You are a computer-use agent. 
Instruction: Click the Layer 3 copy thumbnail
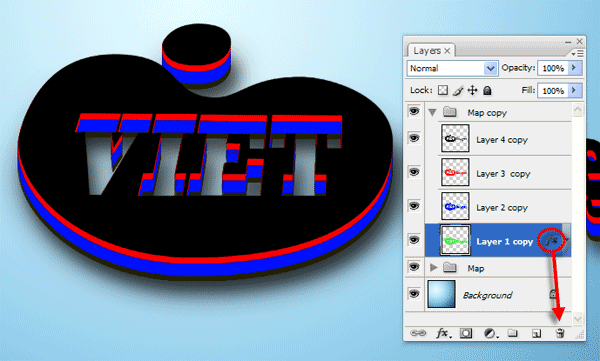[455, 173]
